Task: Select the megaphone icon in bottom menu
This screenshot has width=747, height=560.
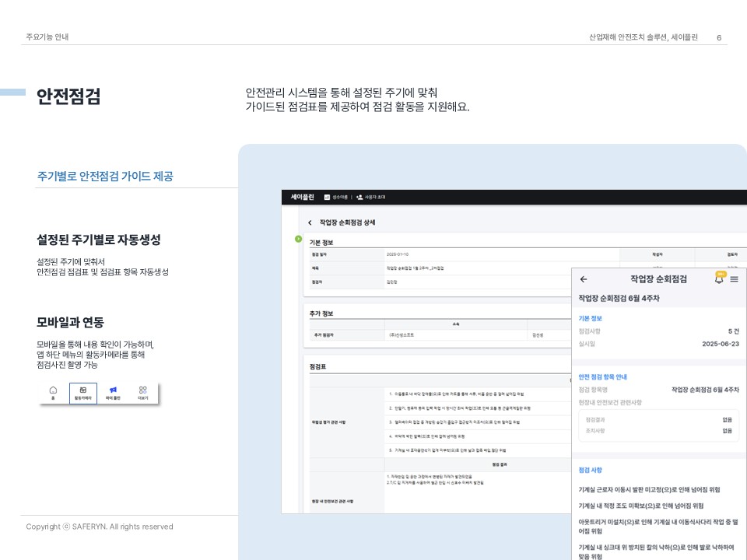Action: coord(113,393)
